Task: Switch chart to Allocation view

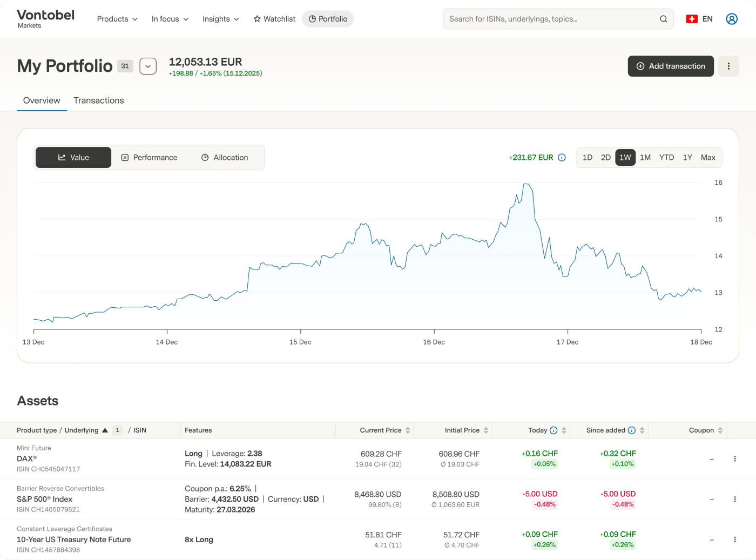Action: (225, 158)
